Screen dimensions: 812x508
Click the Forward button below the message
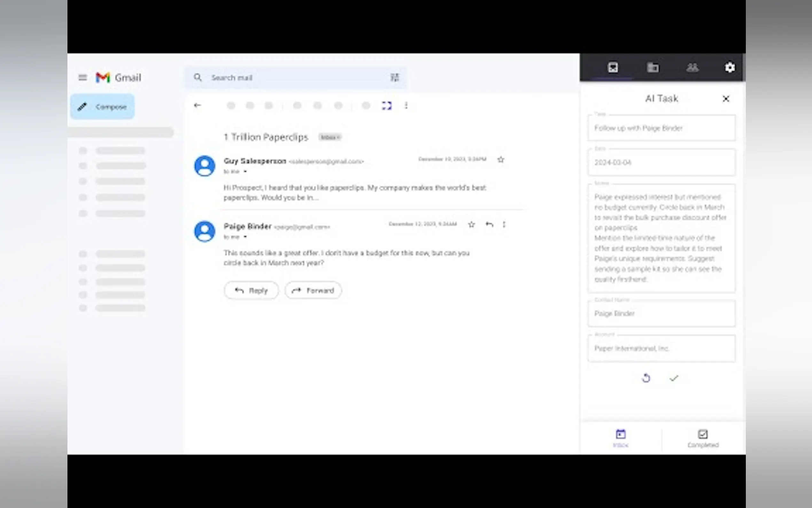[x=313, y=290]
